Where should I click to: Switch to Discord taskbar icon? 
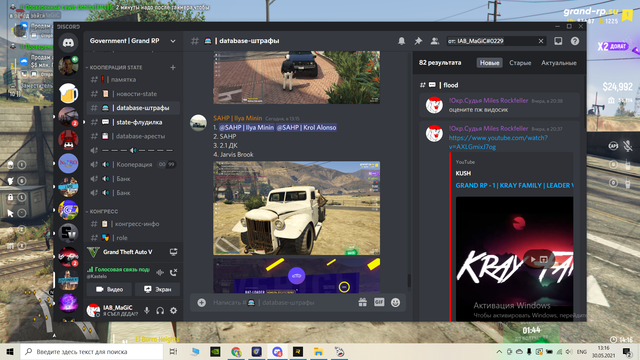(x=277, y=351)
